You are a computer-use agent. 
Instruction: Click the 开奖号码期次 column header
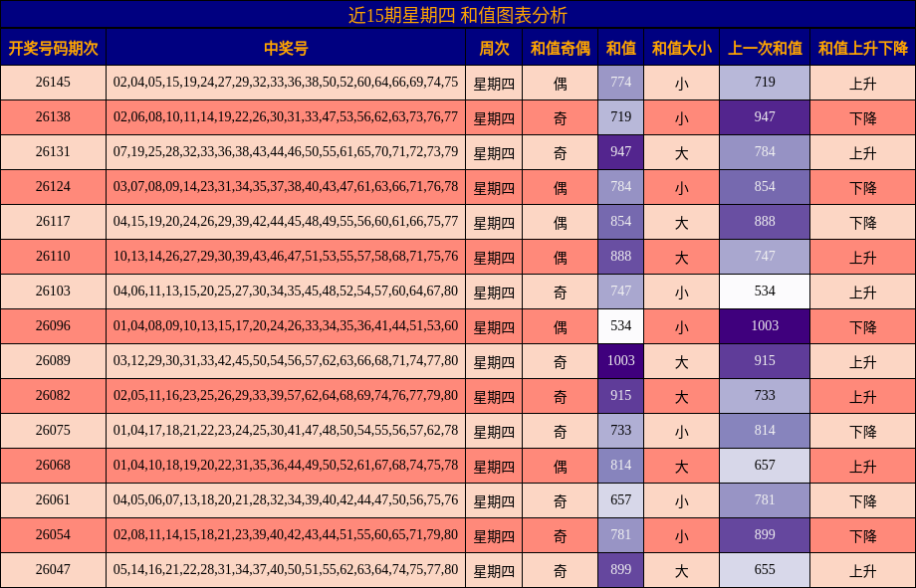point(53,48)
